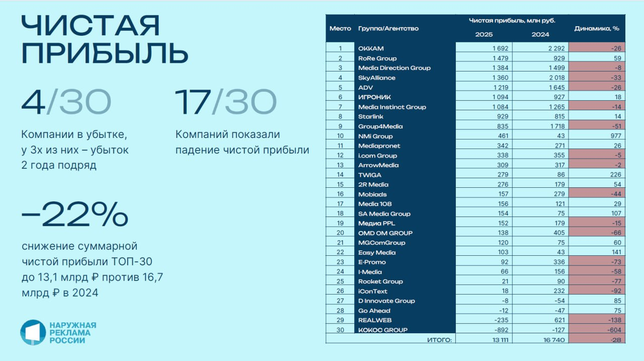644x361 pixels.
Task: Click the Чистая прибыль, млн руб. header
Action: (x=511, y=20)
